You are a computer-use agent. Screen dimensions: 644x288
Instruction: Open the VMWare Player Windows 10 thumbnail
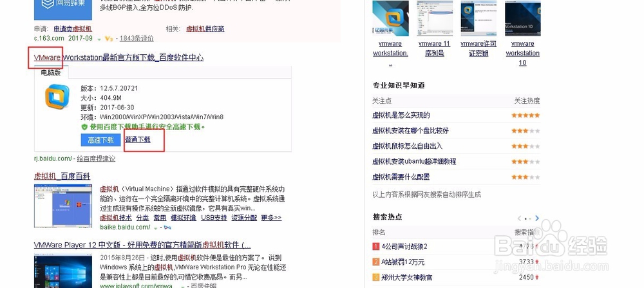63,271
